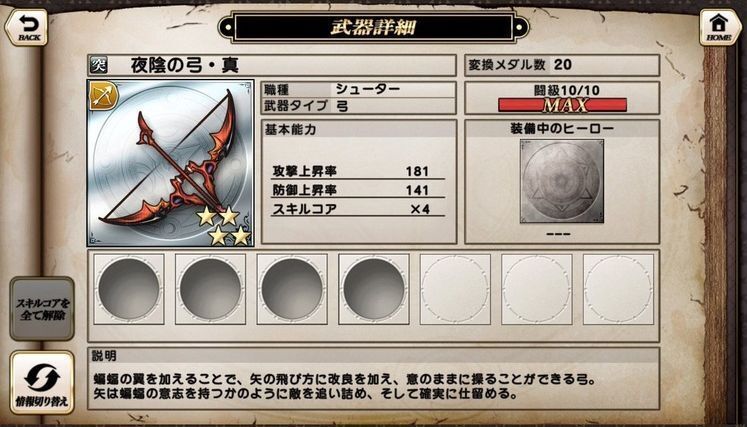
Task: Click the bow weapon type badge icon
Action: (x=103, y=95)
